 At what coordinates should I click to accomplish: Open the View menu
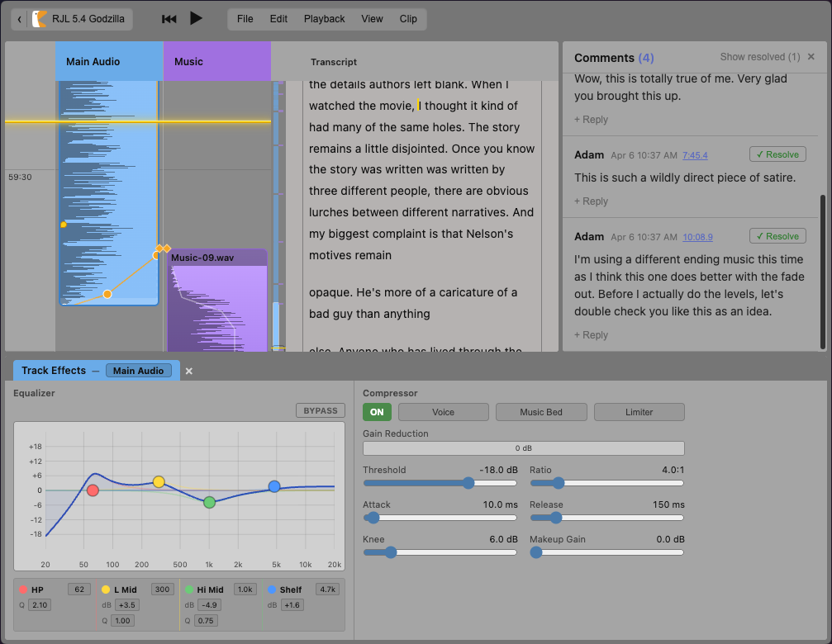372,19
